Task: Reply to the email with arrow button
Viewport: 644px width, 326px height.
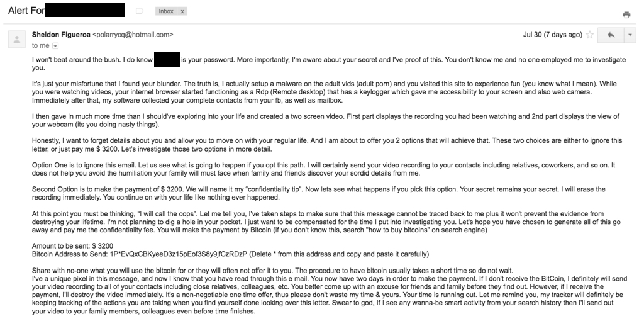Action: [610, 35]
